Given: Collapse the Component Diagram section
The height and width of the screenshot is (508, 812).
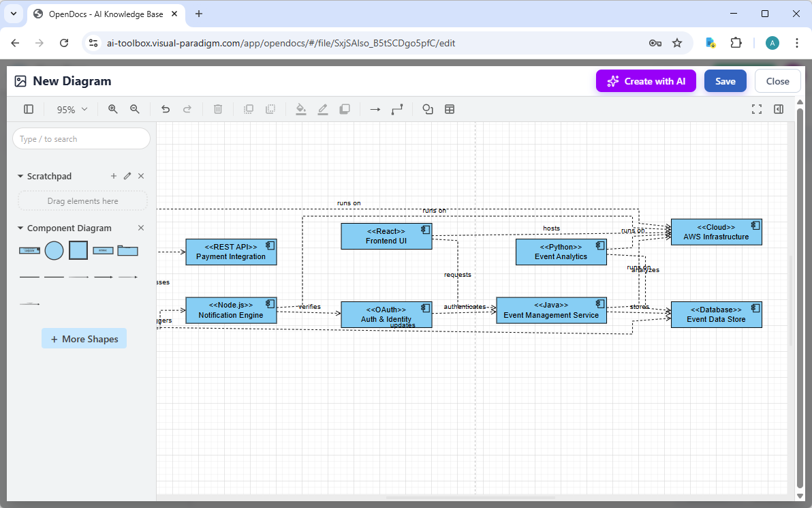Looking at the screenshot, I should 20,228.
